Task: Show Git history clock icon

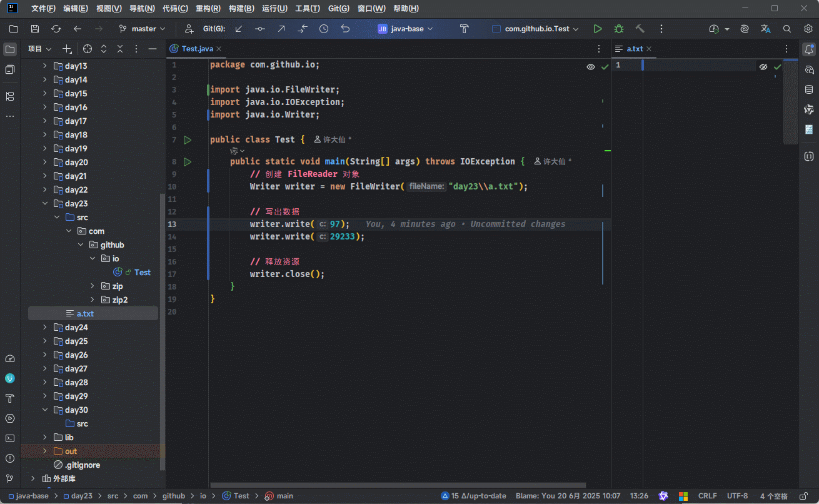Action: pyautogui.click(x=324, y=29)
